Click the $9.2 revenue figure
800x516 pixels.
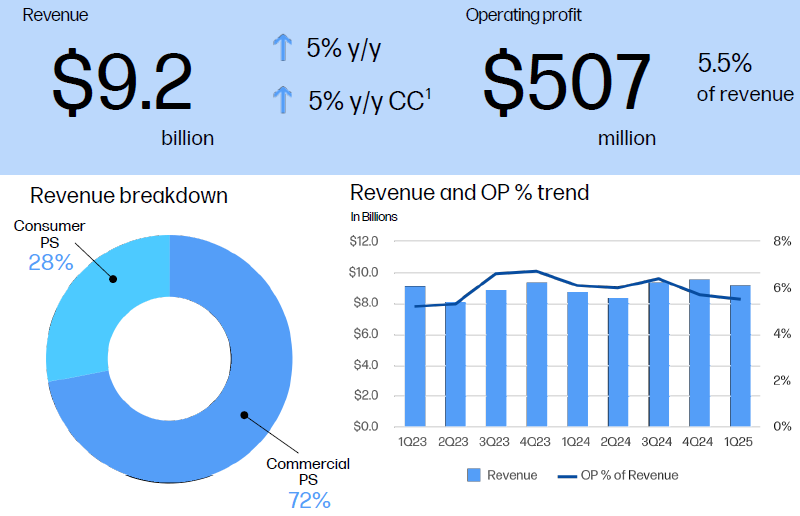pyautogui.click(x=122, y=82)
